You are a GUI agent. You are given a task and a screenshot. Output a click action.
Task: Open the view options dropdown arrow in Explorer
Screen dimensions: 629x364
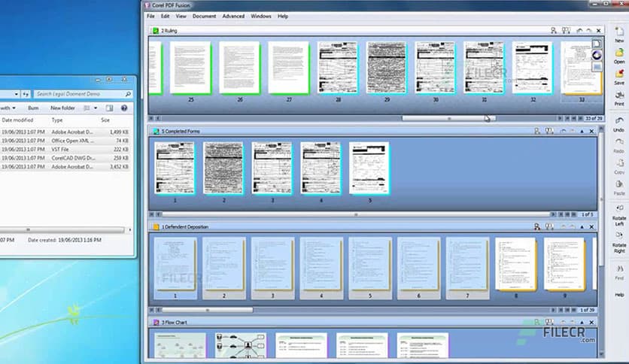96,108
